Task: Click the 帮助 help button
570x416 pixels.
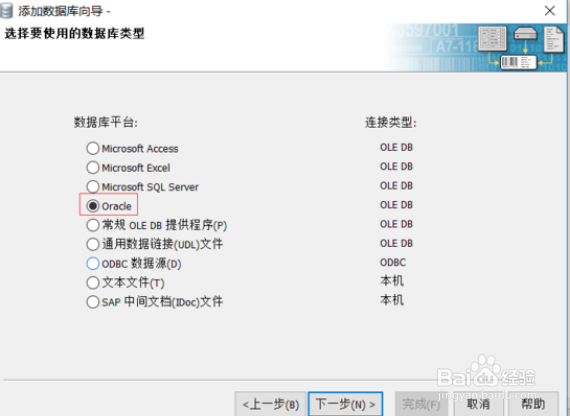Action: tap(533, 404)
